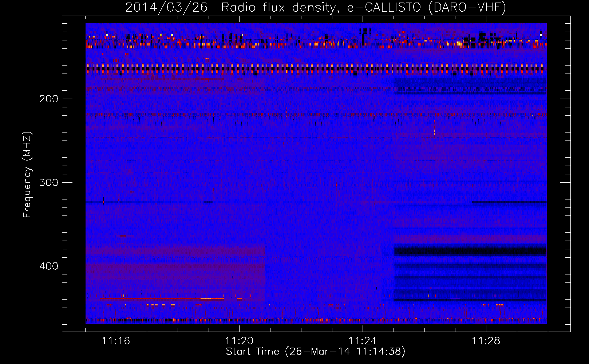The image size is (589, 364).
Task: Click the 'Frequency (MHZ)' axis label
Action: (27, 174)
